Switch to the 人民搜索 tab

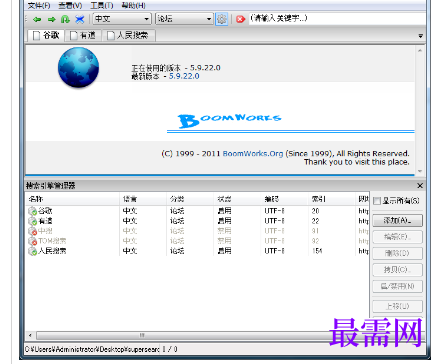coord(129,36)
